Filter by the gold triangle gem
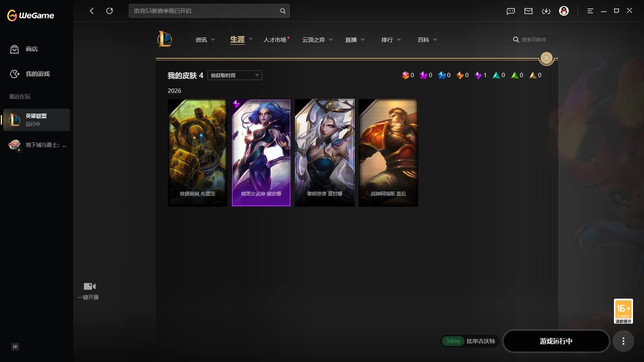This screenshot has width=644, height=362. tap(533, 75)
